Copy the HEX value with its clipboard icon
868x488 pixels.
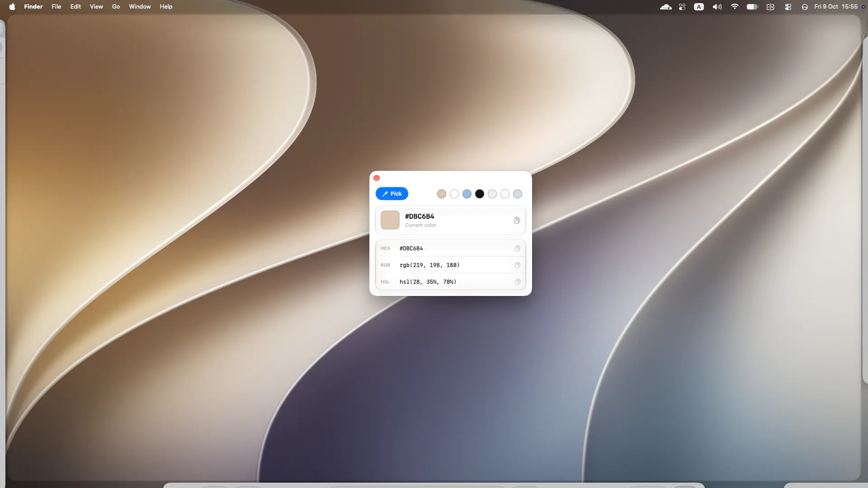pyautogui.click(x=518, y=249)
